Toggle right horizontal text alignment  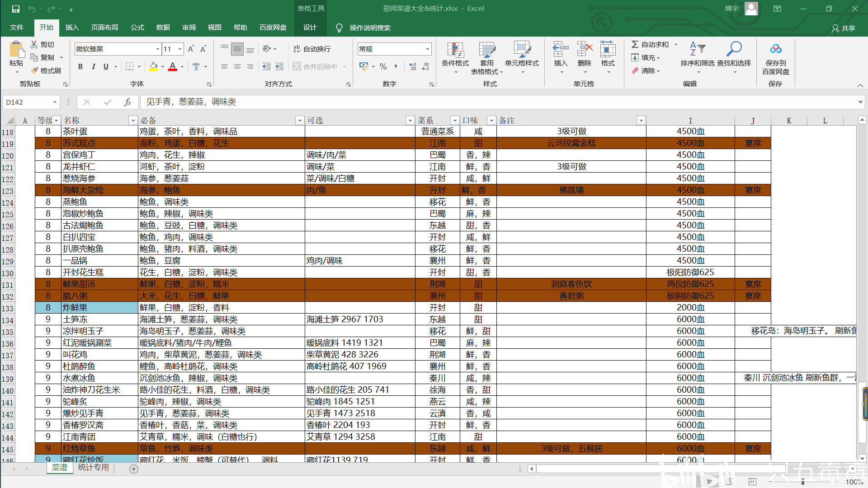coord(250,66)
